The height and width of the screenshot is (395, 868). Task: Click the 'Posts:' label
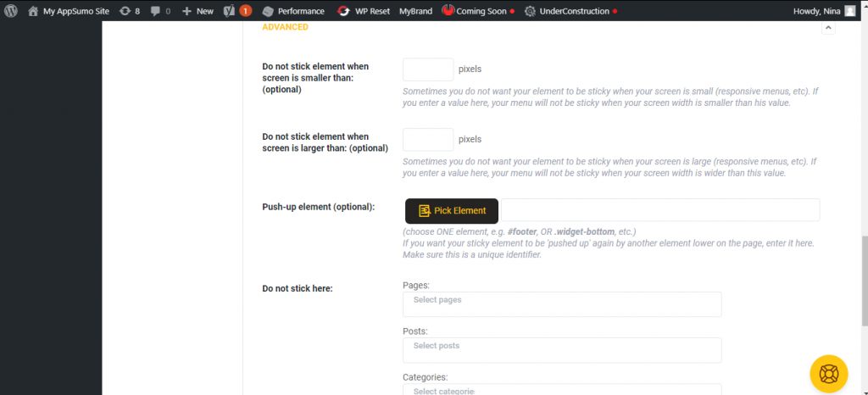(x=415, y=331)
